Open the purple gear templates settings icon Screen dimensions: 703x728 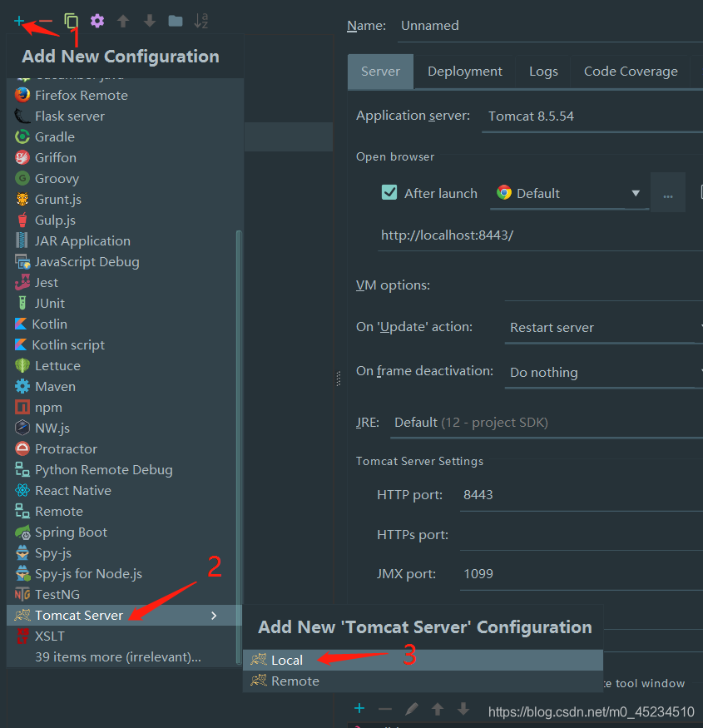coord(97,21)
